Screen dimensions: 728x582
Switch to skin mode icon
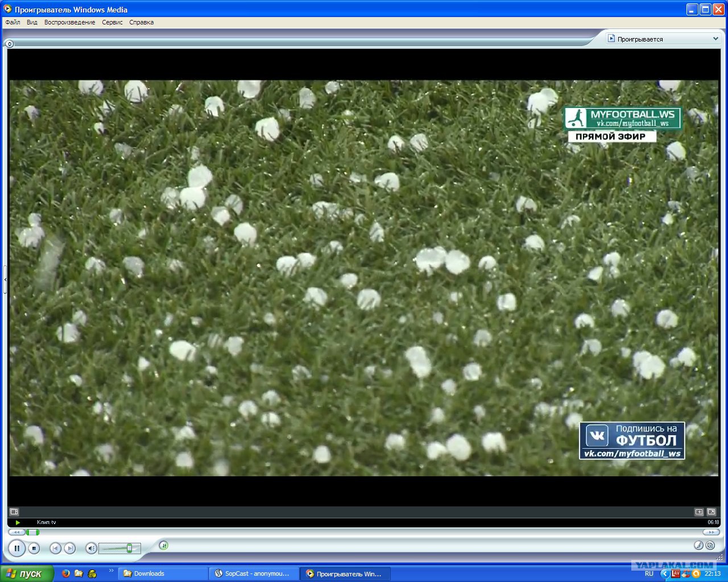(x=710, y=546)
